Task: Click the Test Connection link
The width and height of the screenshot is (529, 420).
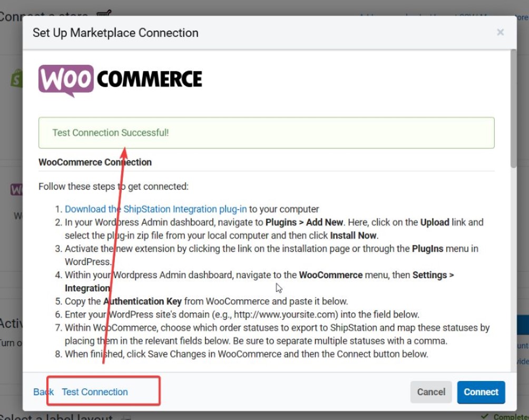Action: point(95,392)
